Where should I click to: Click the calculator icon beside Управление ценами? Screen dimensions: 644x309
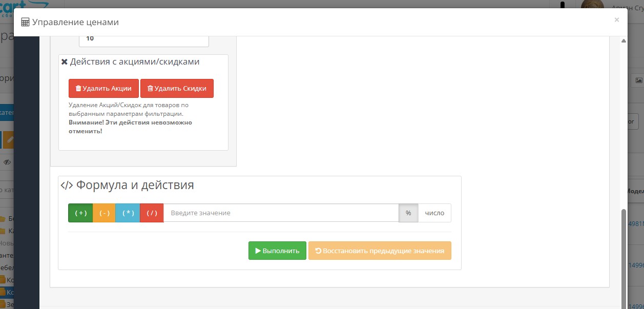(25, 23)
